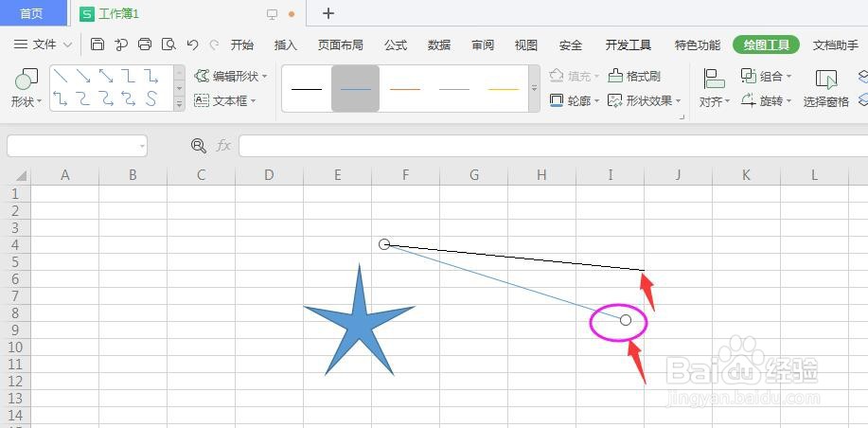Image resolution: width=868 pixels, height=428 pixels.
Task: Select the curved connector shape
Action: coord(83,98)
